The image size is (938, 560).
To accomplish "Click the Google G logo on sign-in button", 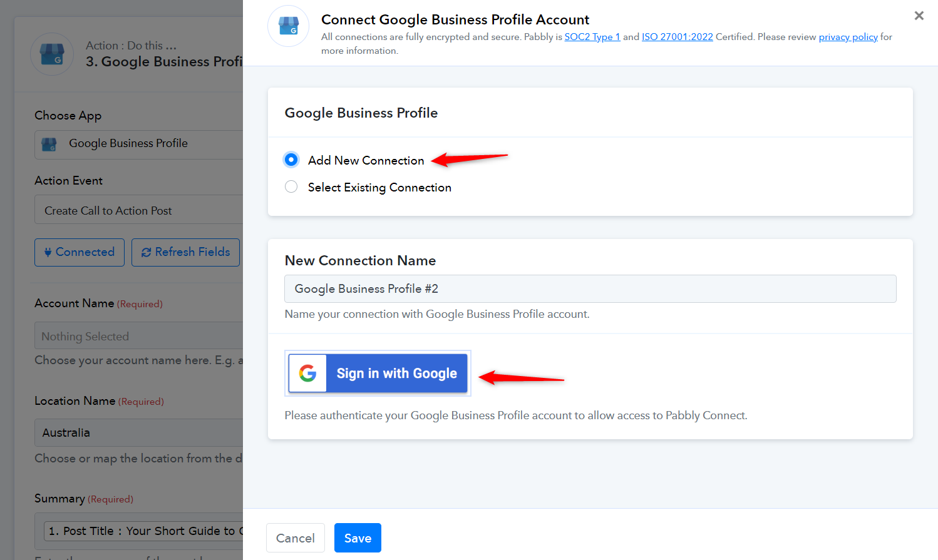I will (307, 374).
